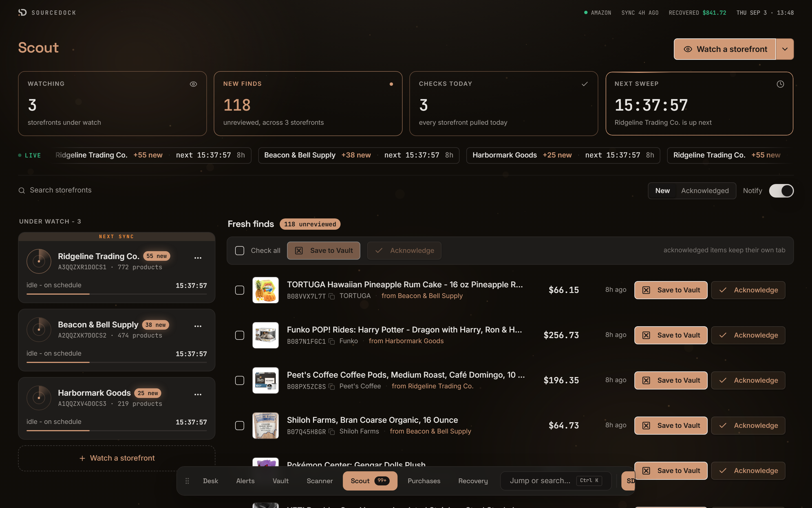Click the Harbormark Goods sync progress bar
812x508 pixels.
(117, 430)
